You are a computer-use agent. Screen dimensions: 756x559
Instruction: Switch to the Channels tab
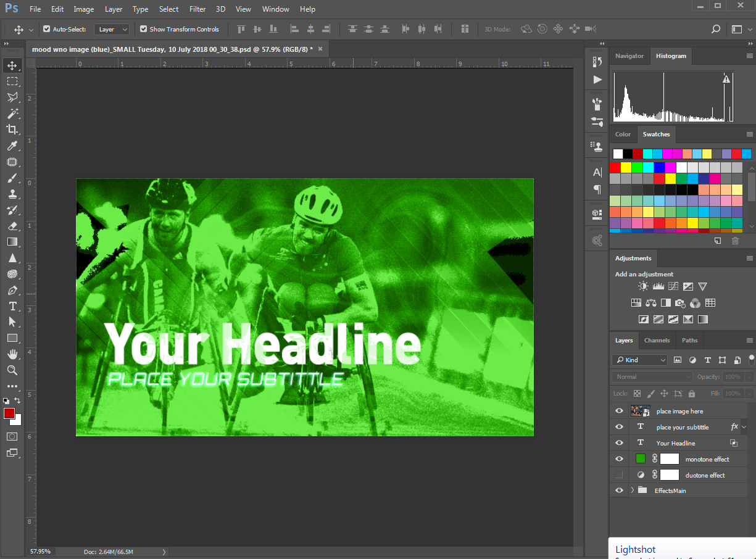pos(657,341)
